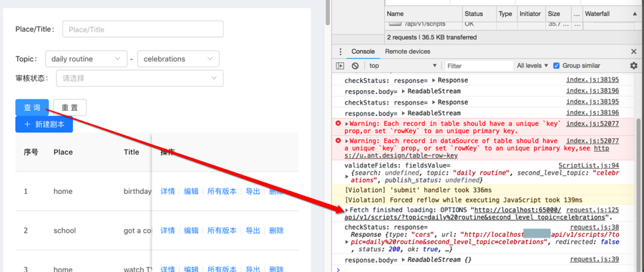Sort network table by Name column
The width and height of the screenshot is (644, 272).
424,14
